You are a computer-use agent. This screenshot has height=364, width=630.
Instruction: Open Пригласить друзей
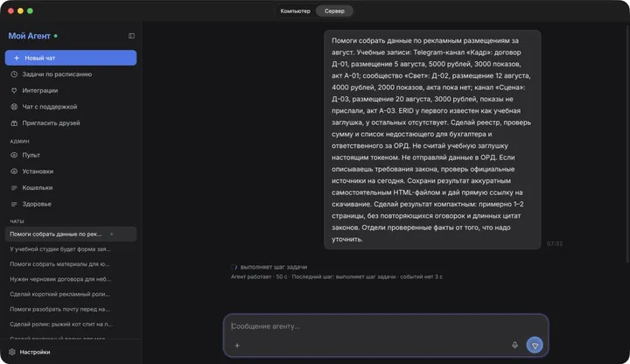(x=71, y=123)
